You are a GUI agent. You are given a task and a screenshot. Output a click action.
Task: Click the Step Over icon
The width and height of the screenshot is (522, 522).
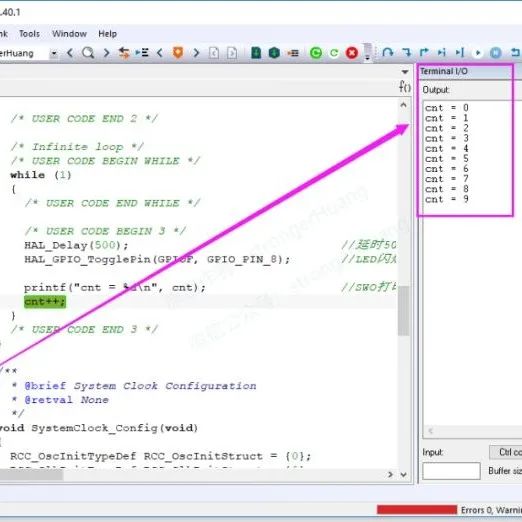388,53
